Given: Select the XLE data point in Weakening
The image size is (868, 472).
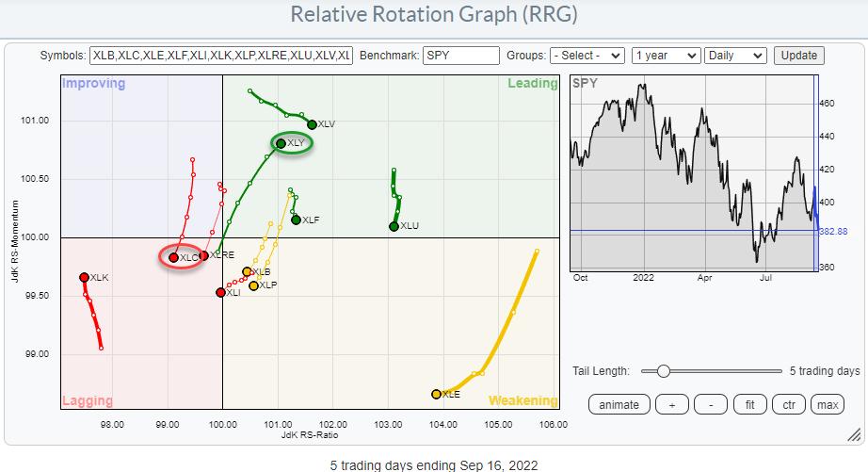Looking at the screenshot, I should [x=436, y=394].
